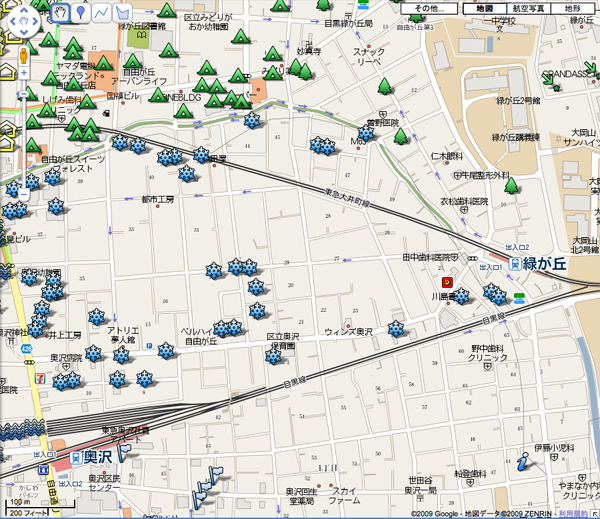Open the その他... map options dropdown
The height and width of the screenshot is (519, 600).
point(430,8)
